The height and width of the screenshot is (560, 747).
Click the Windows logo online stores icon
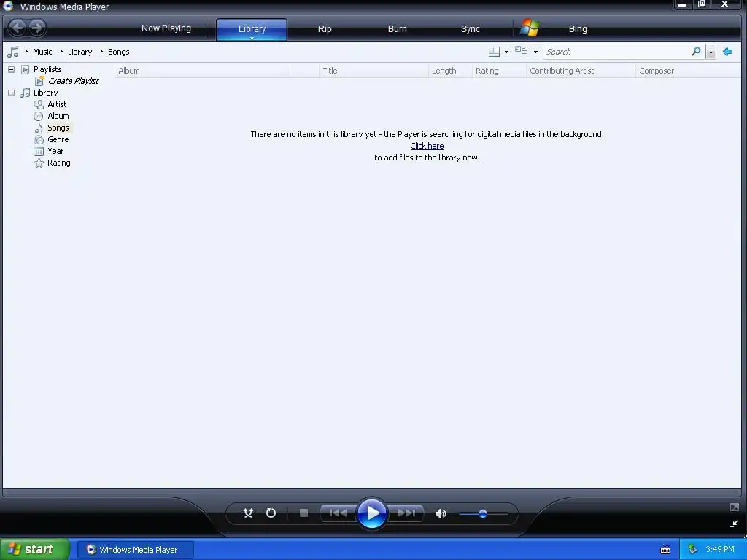coord(530,28)
